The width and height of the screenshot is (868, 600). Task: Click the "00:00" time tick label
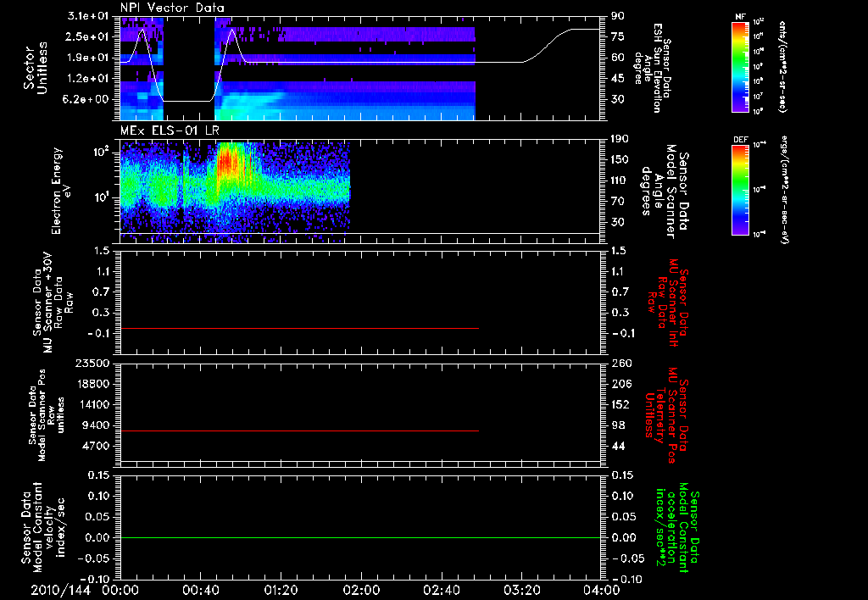120,590
